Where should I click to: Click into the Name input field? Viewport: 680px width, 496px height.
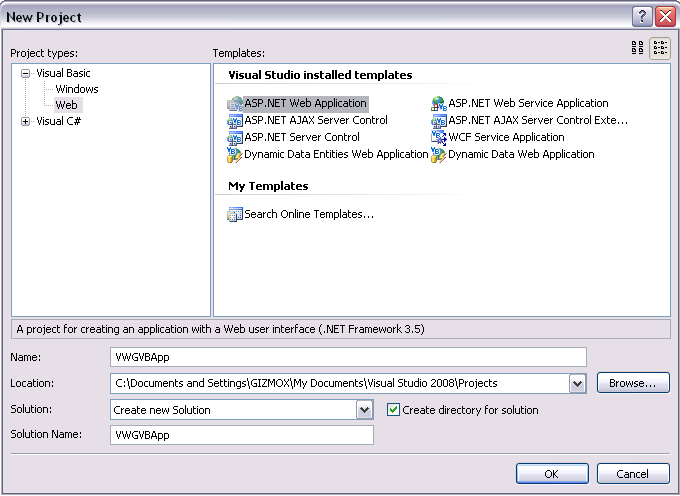pos(348,357)
